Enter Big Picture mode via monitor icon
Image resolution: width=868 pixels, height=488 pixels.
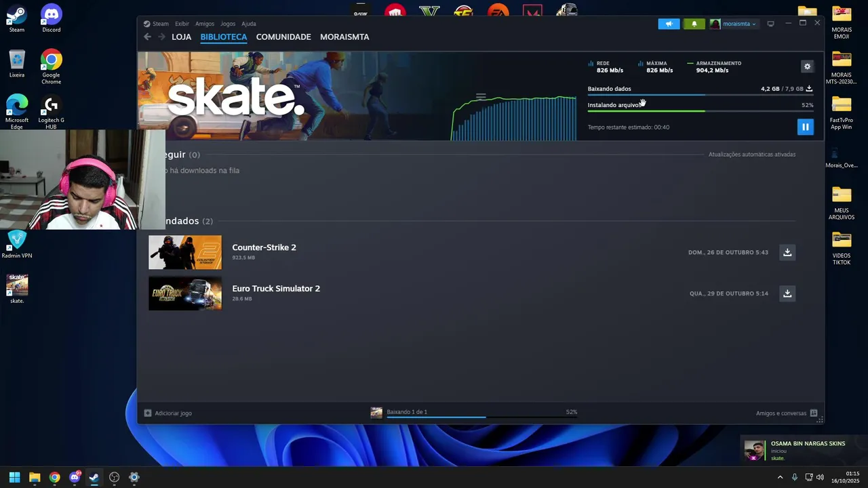[x=770, y=24]
